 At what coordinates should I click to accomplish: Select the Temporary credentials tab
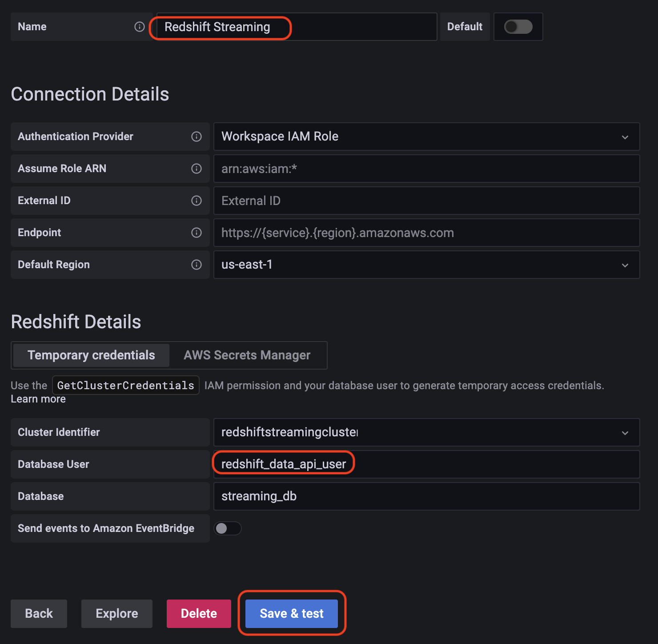pos(91,355)
